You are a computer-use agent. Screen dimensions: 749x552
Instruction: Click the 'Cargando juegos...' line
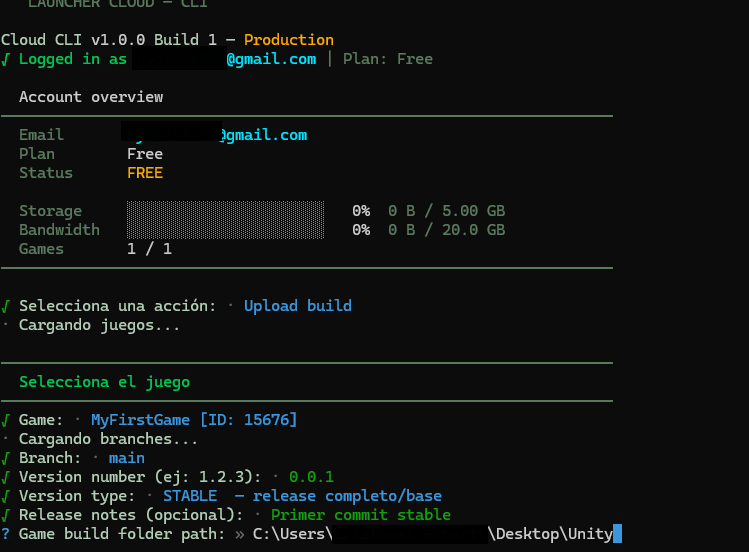(x=99, y=325)
